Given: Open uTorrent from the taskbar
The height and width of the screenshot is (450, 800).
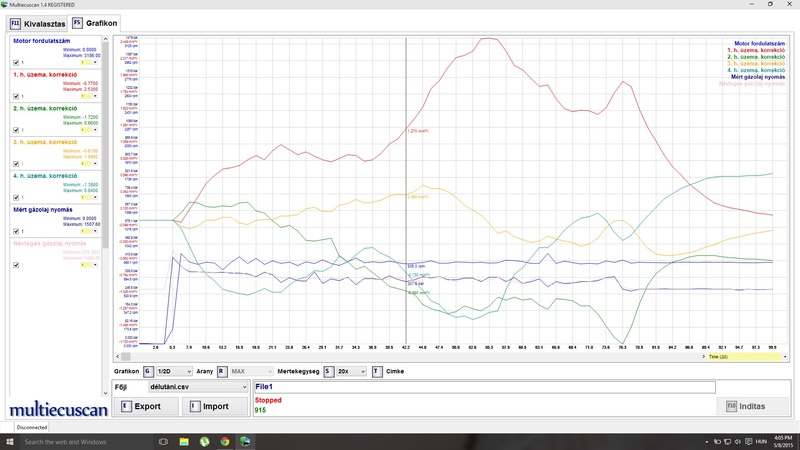Looking at the screenshot, I should (204, 441).
